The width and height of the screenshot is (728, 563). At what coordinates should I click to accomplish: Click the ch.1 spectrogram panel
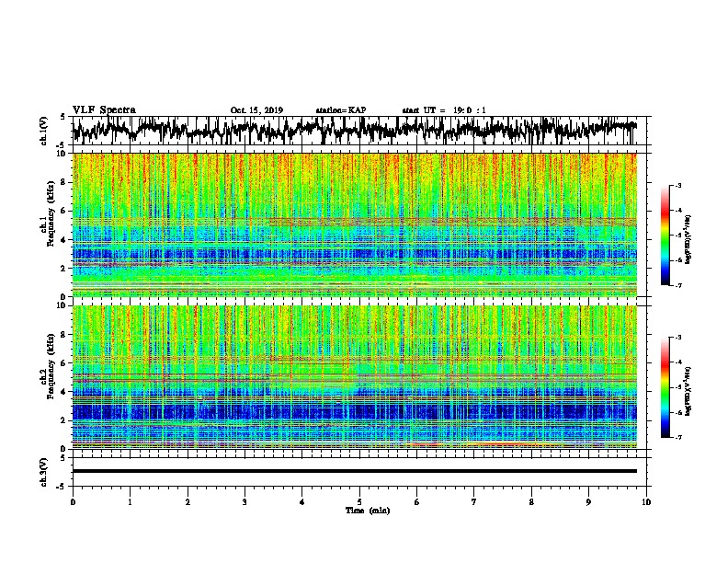point(355,224)
